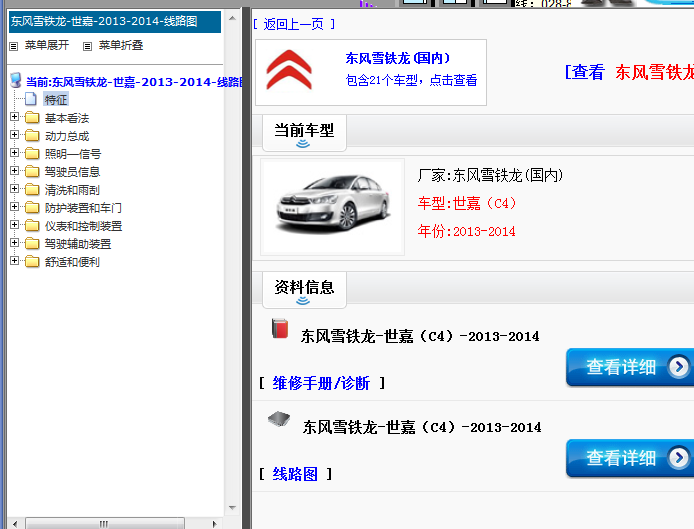Click the text 厂家:东风雪铁龙(国内)
The image size is (694, 529).
coord(490,175)
